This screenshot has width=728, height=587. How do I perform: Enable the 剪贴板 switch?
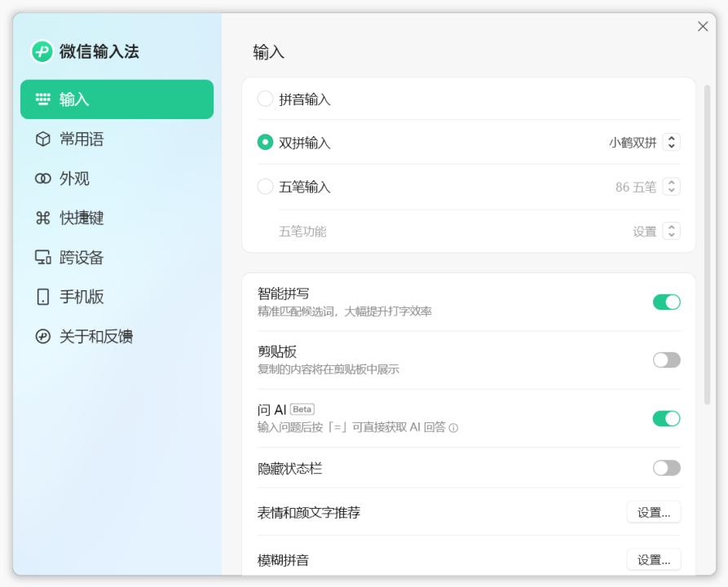coord(666,360)
